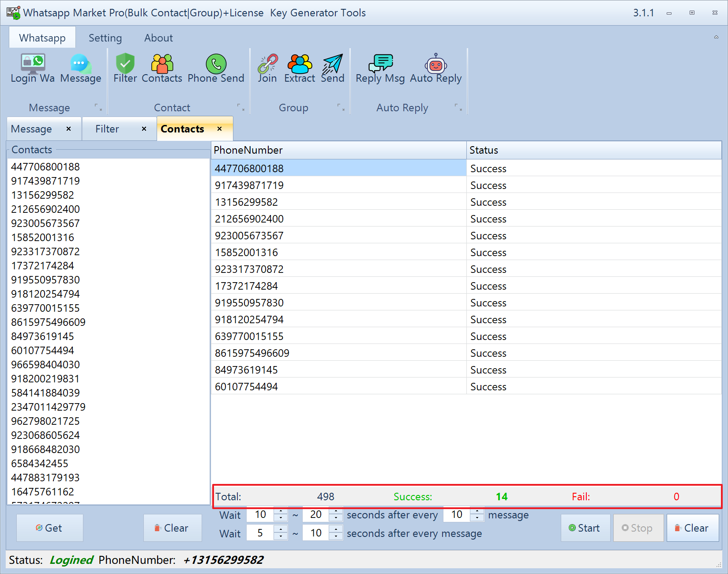The height and width of the screenshot is (574, 728).
Task: Select 16475761162 in contacts list
Action: [42, 492]
